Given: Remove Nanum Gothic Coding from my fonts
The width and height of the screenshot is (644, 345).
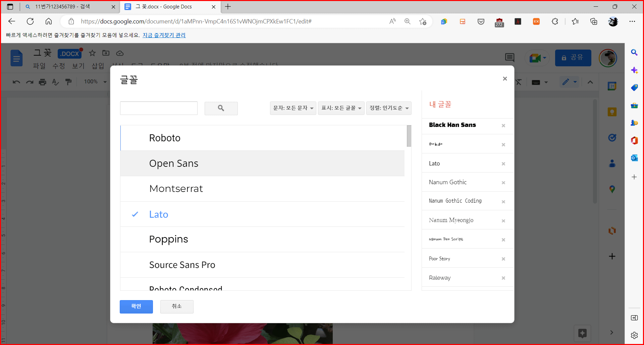Looking at the screenshot, I should [x=503, y=202].
